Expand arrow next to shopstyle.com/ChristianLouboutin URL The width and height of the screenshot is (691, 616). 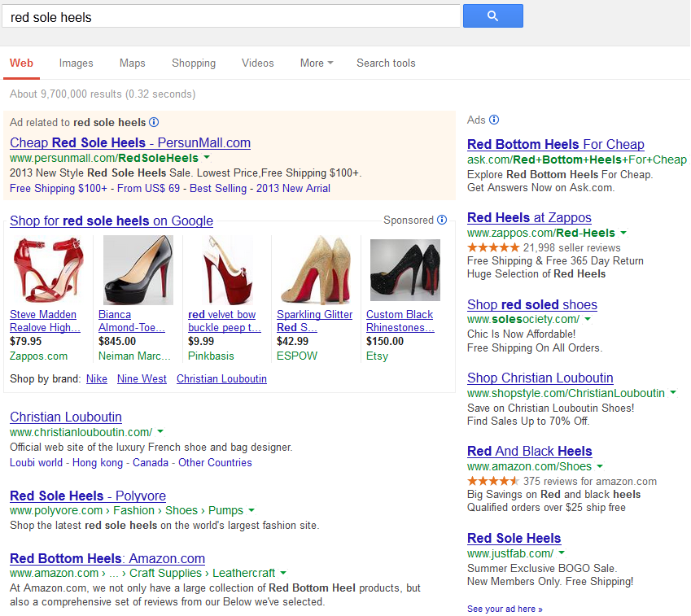tap(673, 391)
